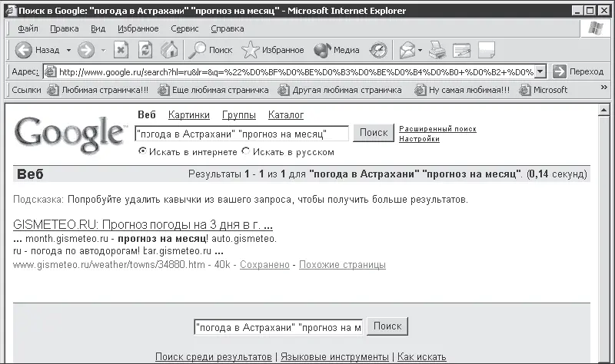Click the IE icon in title bar
This screenshot has height=364, width=615.
12,10
